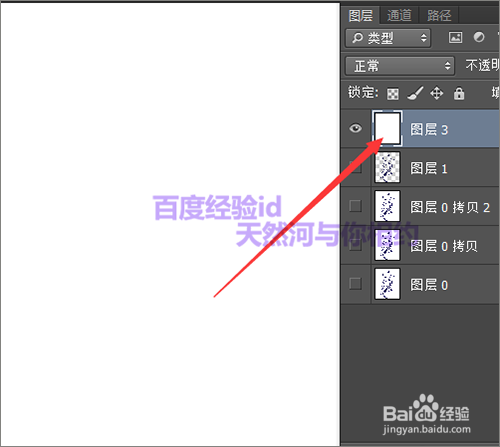Hide 图层 3 using its eye icon
The image size is (500, 447).
(356, 128)
